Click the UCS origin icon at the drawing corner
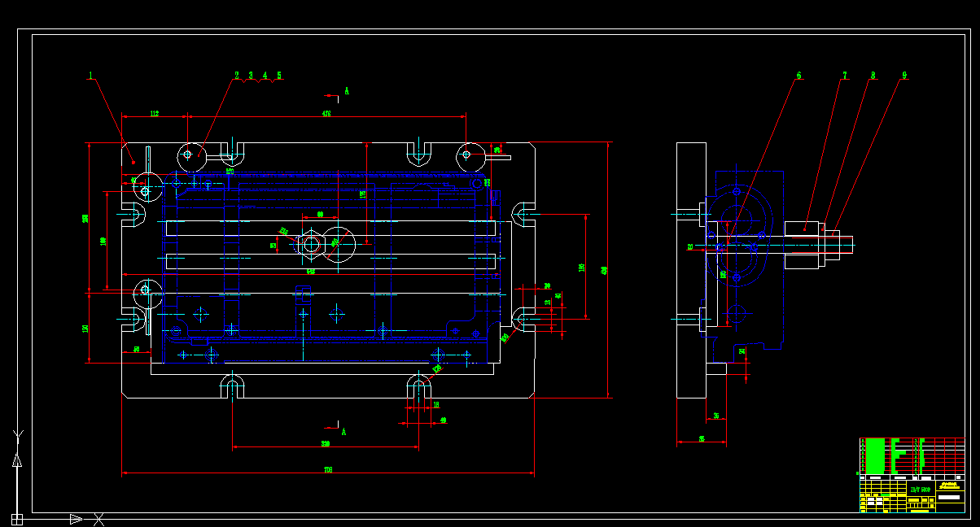This screenshot has height=527, width=980. (x=15, y=518)
